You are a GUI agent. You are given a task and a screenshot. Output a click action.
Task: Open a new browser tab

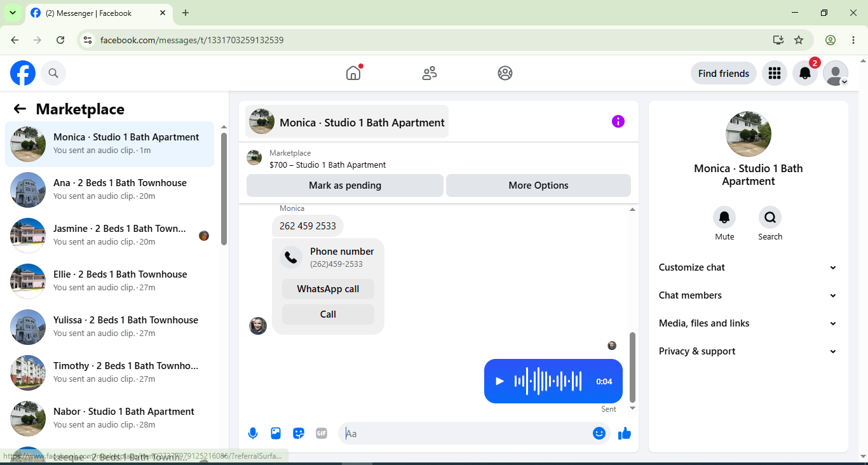coord(186,13)
